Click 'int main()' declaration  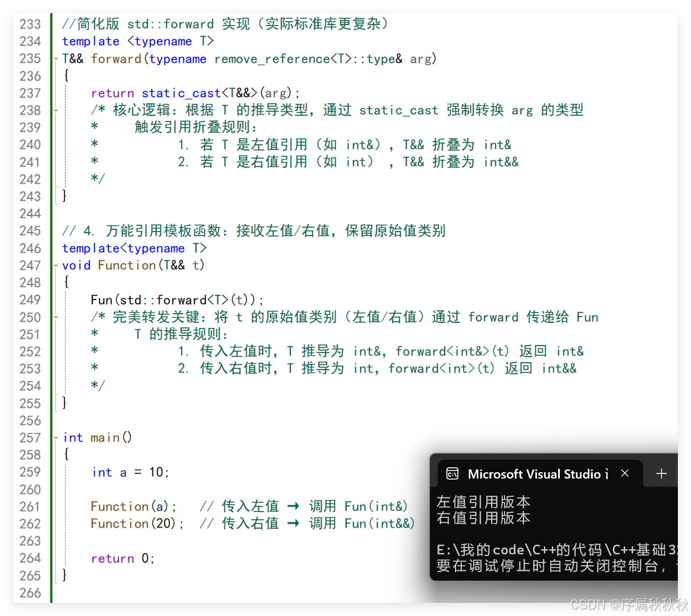97,437
